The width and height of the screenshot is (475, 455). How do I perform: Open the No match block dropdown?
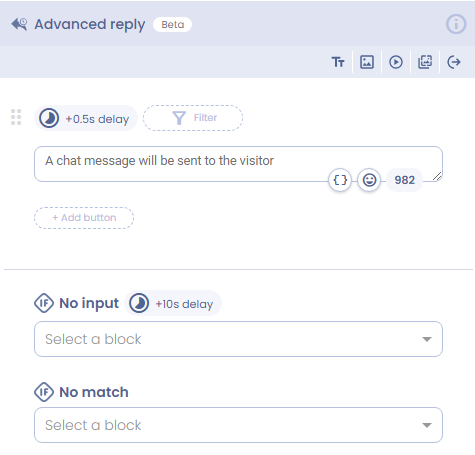click(238, 425)
